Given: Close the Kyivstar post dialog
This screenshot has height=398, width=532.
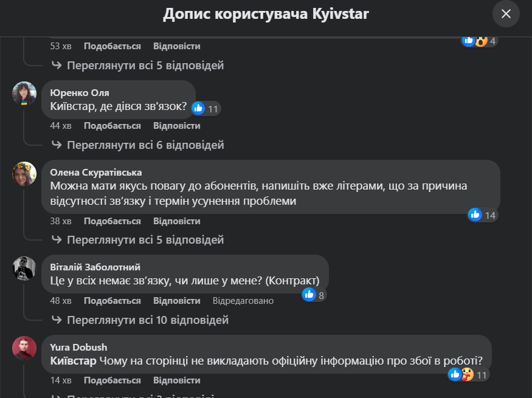Looking at the screenshot, I should 506,13.
